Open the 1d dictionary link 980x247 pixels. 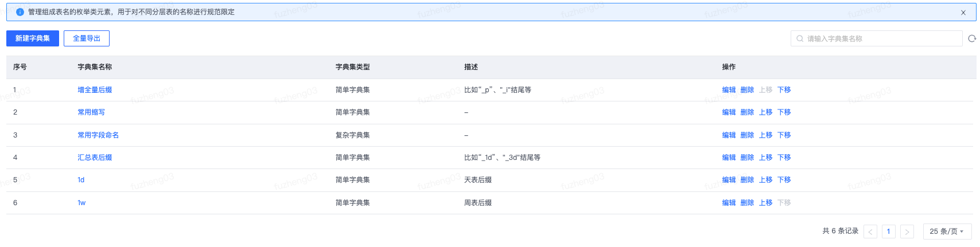81,180
